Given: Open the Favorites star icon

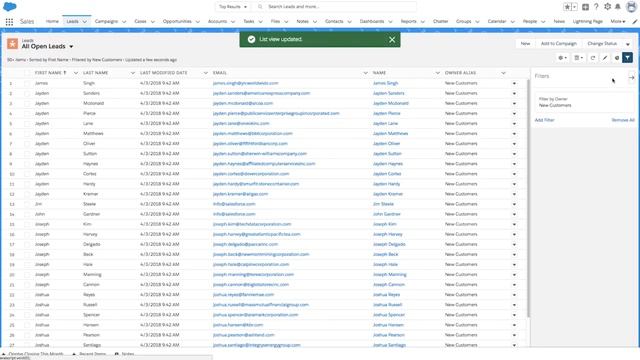Looking at the screenshot, I should [567, 7].
